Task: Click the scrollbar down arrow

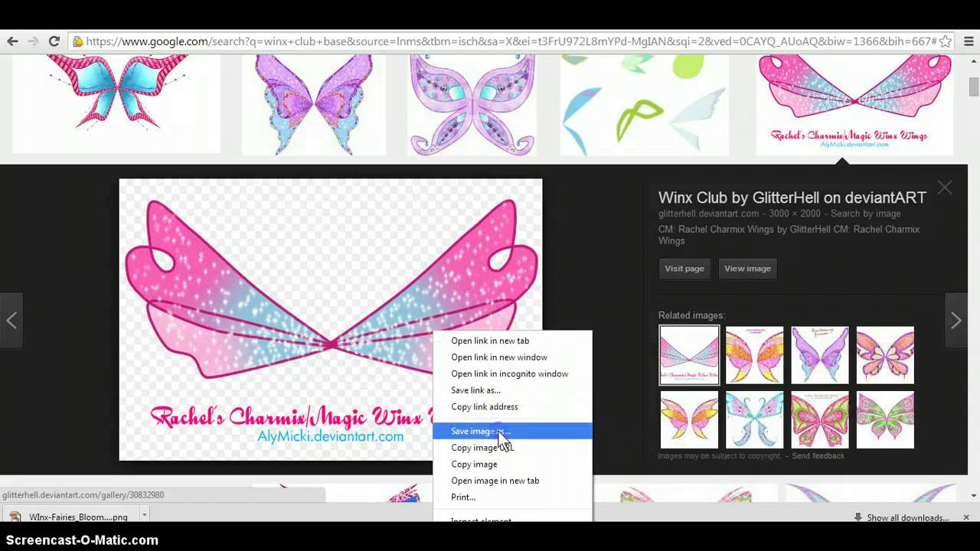Action: 974,496
